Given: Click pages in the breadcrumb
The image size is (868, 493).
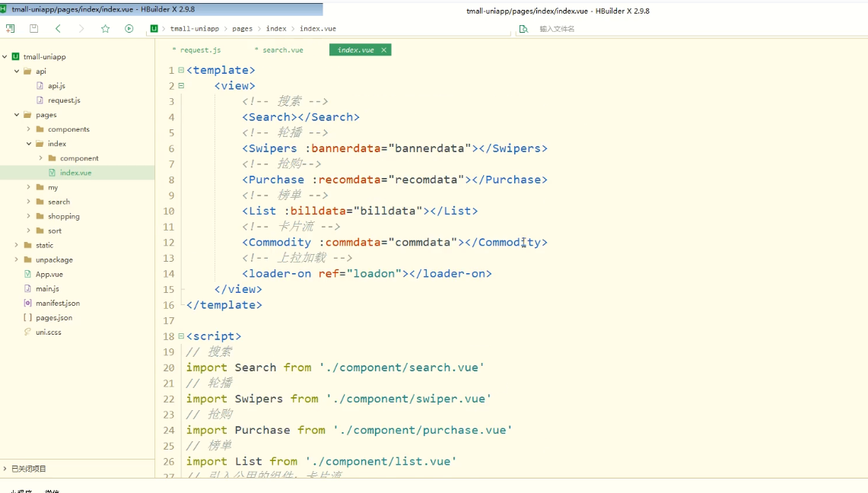Looking at the screenshot, I should pyautogui.click(x=242, y=29).
